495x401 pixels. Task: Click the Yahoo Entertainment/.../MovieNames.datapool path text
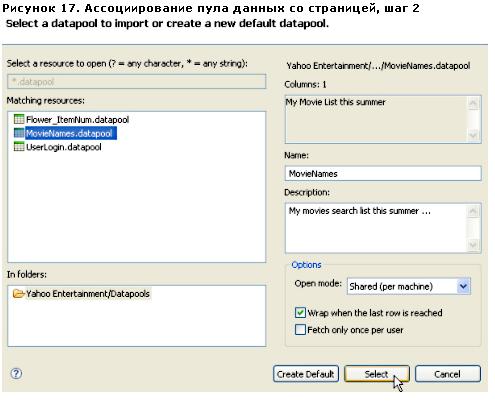(x=378, y=66)
